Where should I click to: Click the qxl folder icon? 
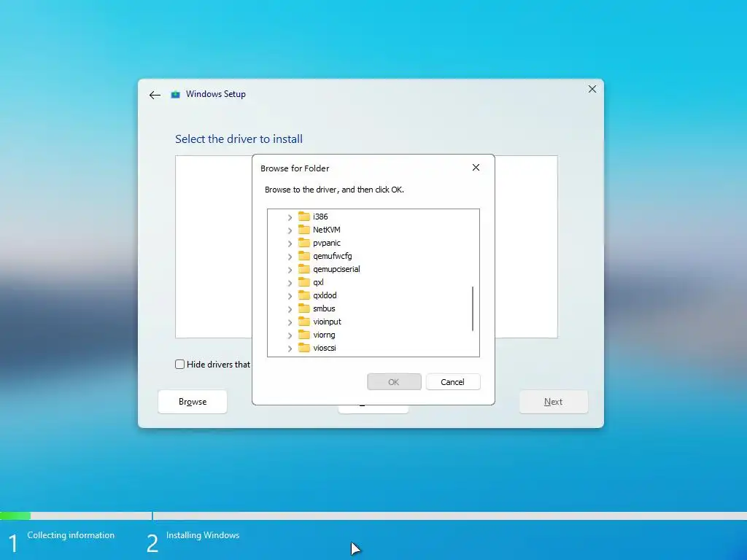304,282
